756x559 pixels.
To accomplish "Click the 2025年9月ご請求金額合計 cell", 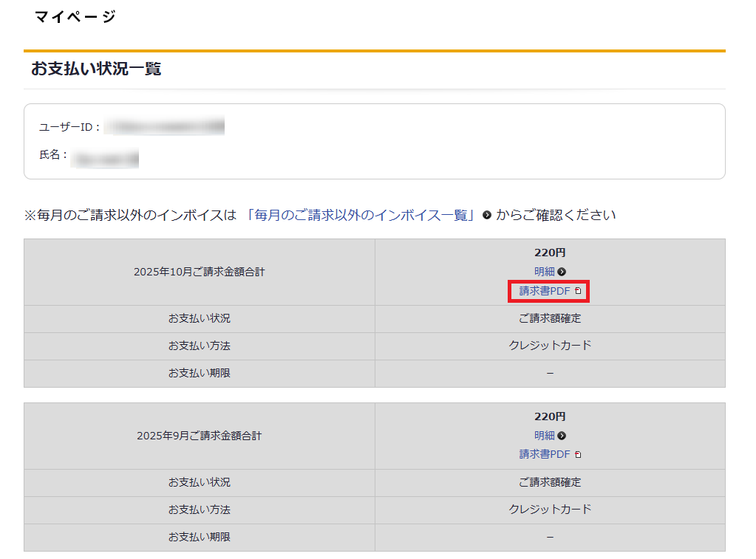I will 199,436.
